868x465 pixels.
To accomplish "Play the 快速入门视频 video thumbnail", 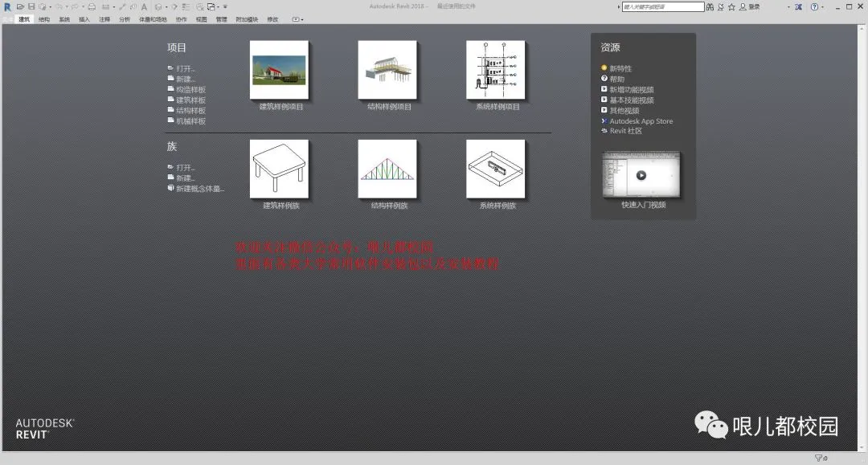I will pos(641,175).
